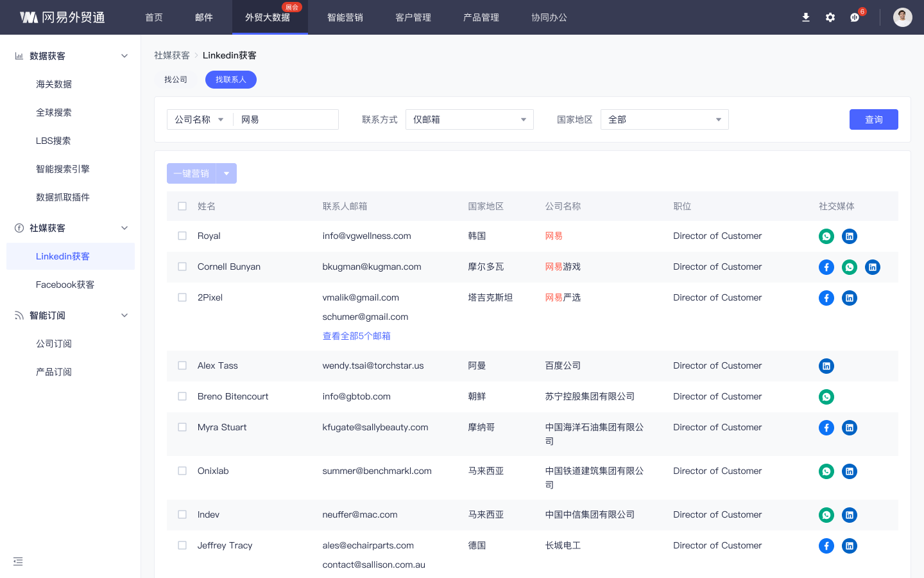
Task: Click the WhatsApp icon in Onixlab's row
Action: [x=826, y=471]
